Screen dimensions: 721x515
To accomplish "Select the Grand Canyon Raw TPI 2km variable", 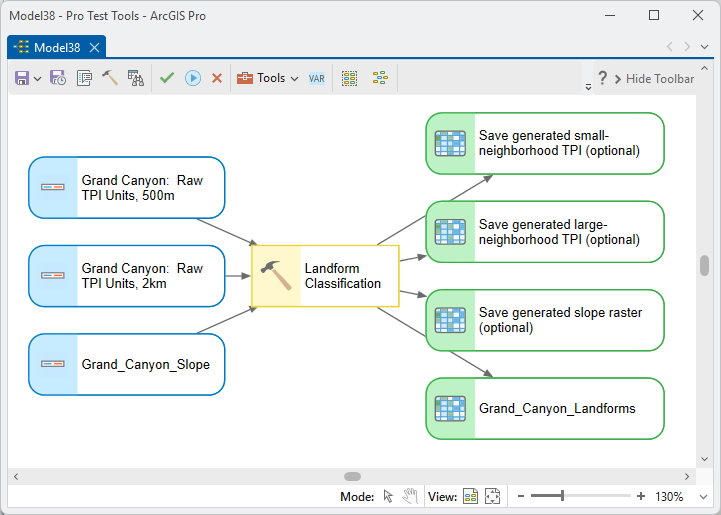I will 126,276.
